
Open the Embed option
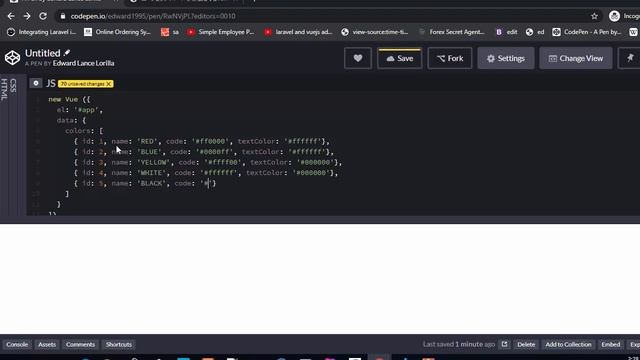pyautogui.click(x=611, y=344)
